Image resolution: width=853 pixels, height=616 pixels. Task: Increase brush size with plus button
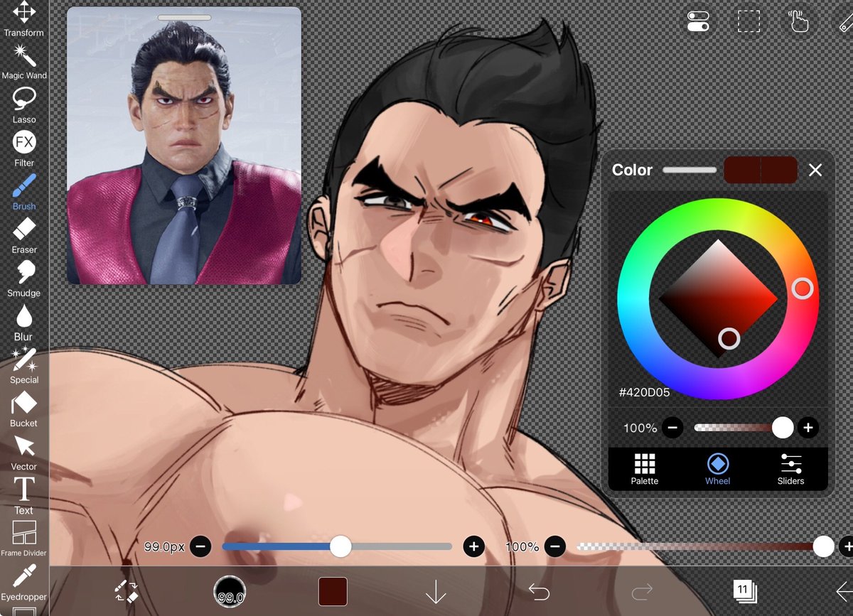[x=473, y=546]
